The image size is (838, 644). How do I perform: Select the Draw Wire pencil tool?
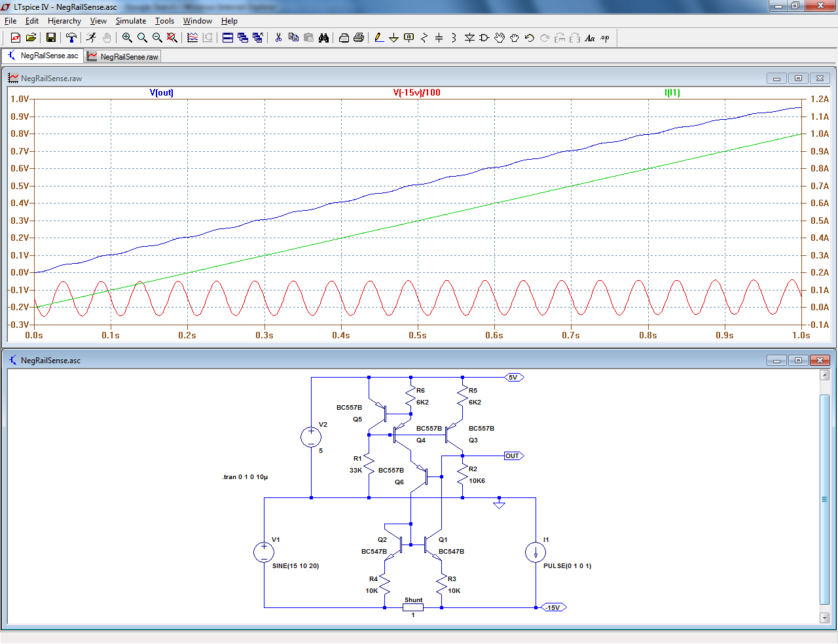[x=379, y=38]
